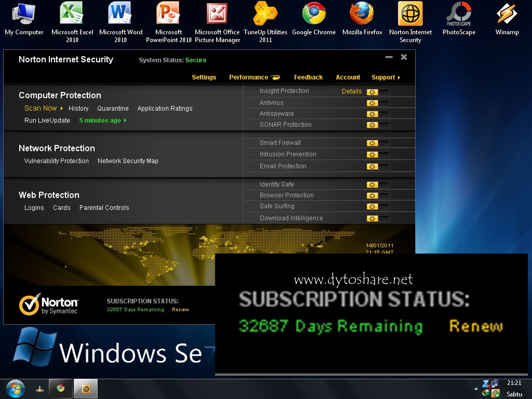This screenshot has width=532, height=399.
Task: Run LiveUpdate now
Action: point(47,121)
